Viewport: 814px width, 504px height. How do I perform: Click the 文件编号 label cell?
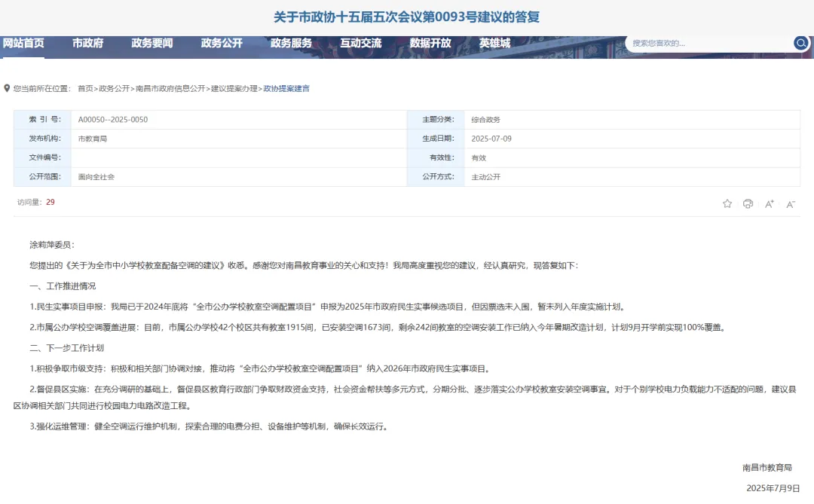42,157
